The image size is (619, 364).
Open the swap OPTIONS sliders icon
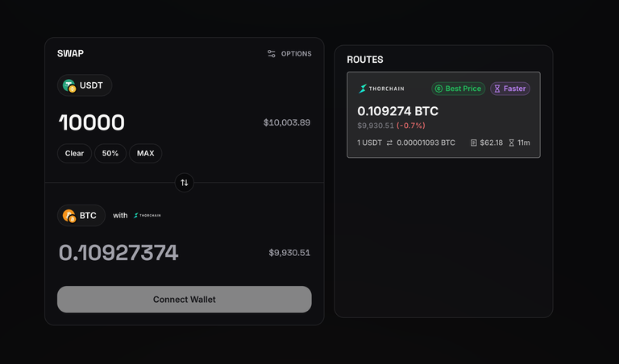point(271,54)
